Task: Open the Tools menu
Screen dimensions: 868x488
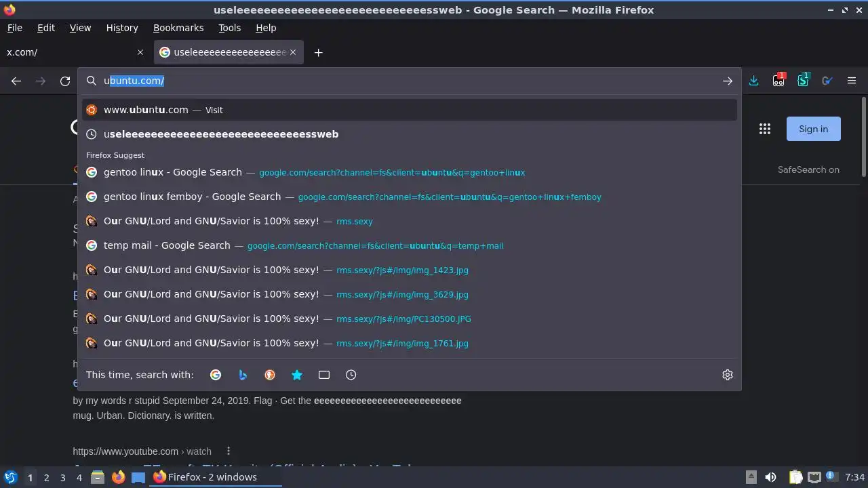Action: coord(229,28)
